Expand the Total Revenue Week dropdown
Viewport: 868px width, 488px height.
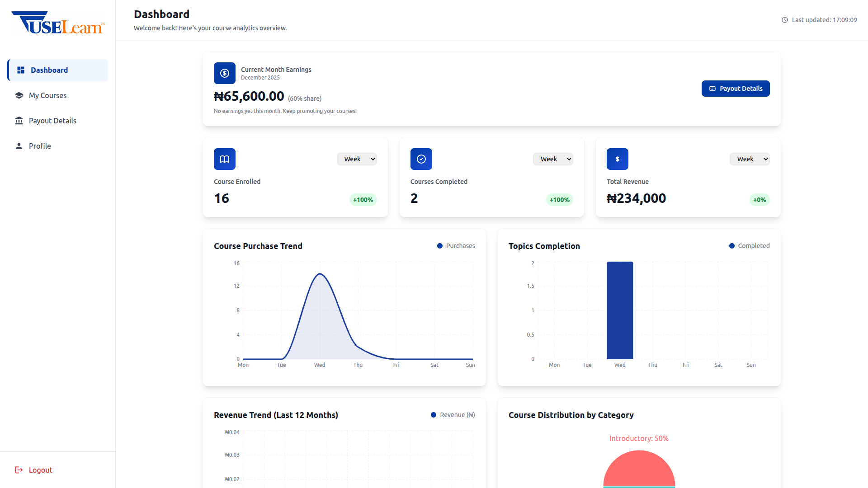coord(750,159)
